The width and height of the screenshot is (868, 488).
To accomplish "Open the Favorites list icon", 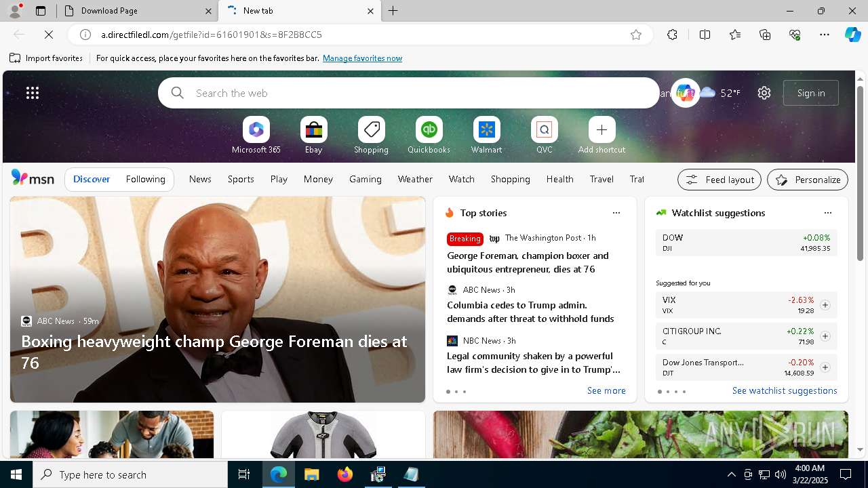I will (735, 35).
